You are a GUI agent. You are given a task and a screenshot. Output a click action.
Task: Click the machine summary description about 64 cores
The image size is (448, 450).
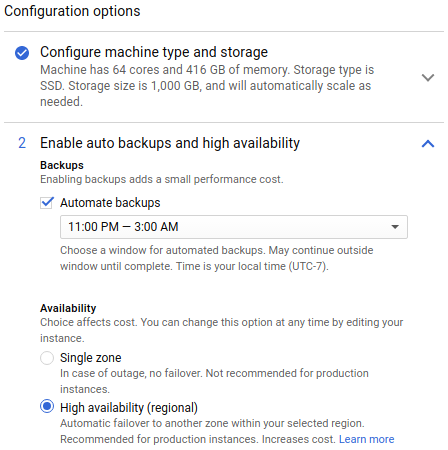207,86
